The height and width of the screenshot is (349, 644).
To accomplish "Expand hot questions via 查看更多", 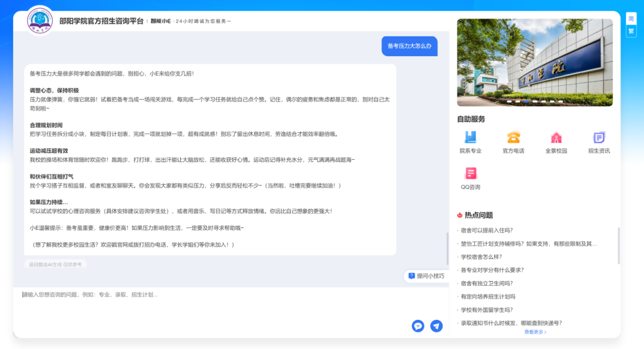I will point(535,332).
